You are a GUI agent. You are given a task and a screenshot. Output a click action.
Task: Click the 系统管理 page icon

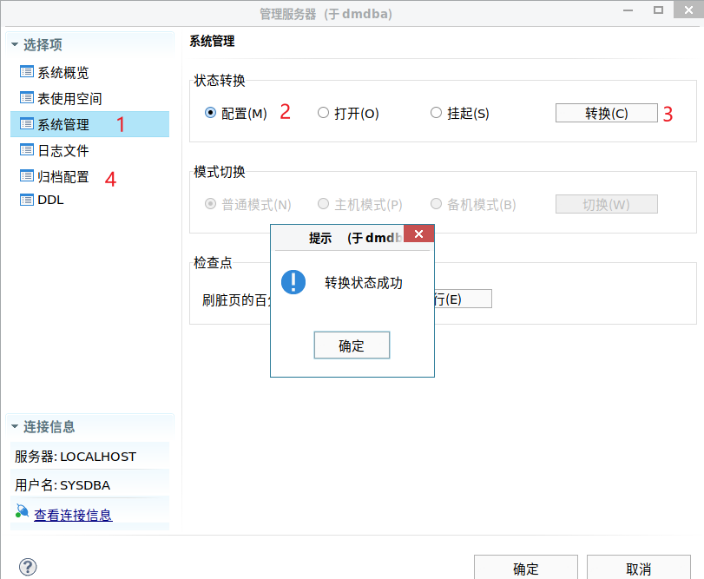point(26,124)
